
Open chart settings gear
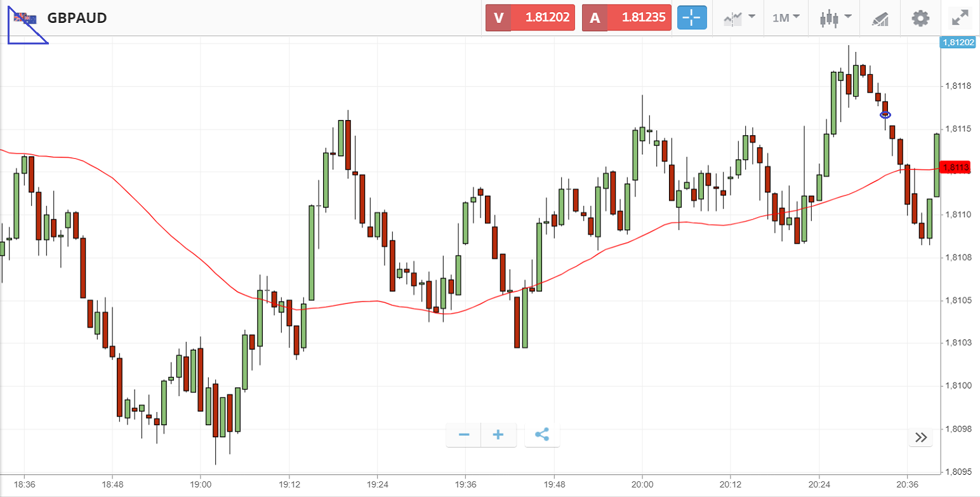pyautogui.click(x=920, y=18)
